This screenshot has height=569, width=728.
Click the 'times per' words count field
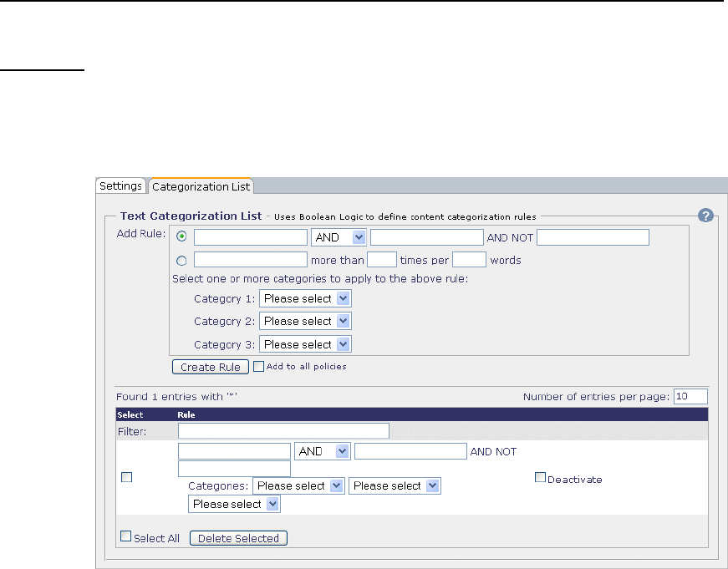469,260
